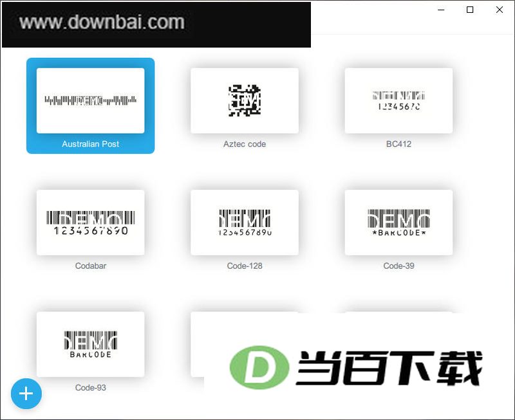Minimize the barcode application window
This screenshot has height=420, width=515.
click(441, 10)
